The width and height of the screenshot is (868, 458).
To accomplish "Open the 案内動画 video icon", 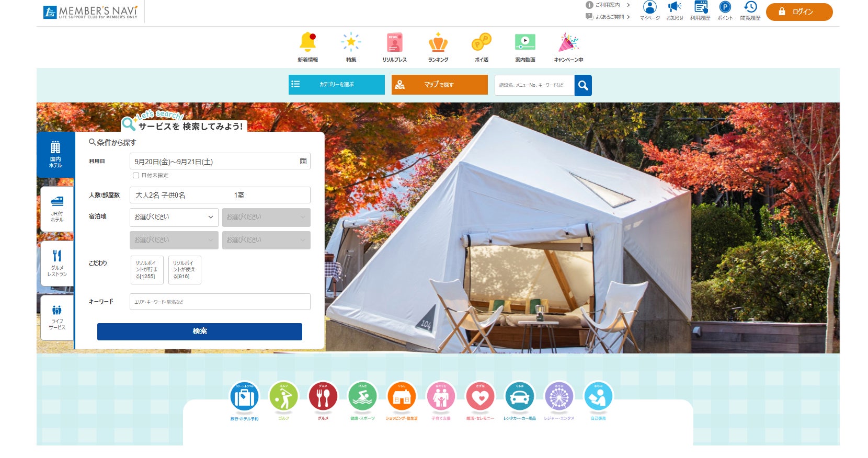I will [x=525, y=42].
